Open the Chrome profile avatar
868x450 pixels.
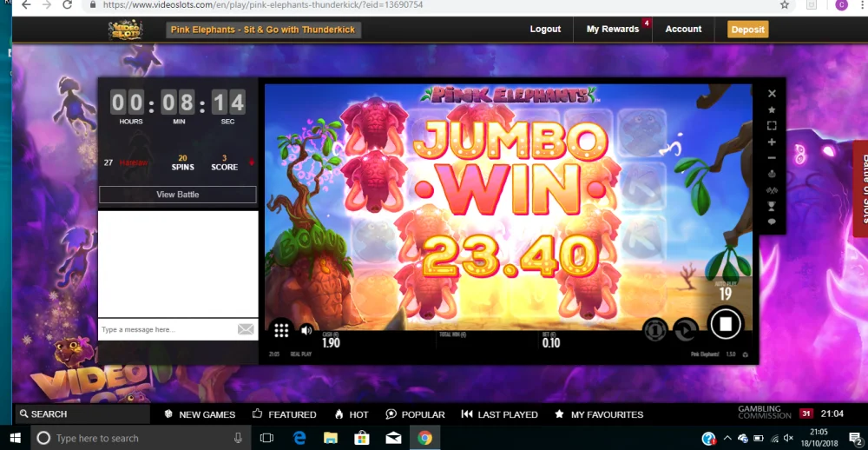click(841, 5)
